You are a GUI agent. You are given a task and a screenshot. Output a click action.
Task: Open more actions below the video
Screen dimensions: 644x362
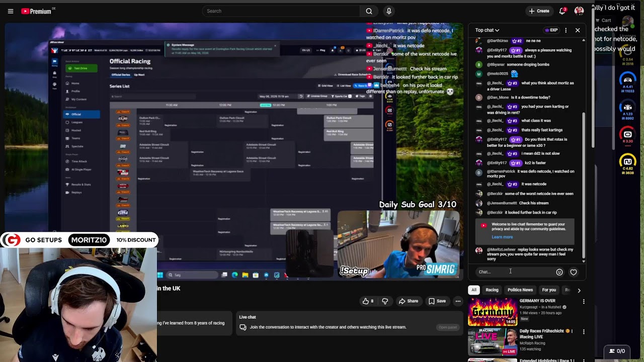458,301
